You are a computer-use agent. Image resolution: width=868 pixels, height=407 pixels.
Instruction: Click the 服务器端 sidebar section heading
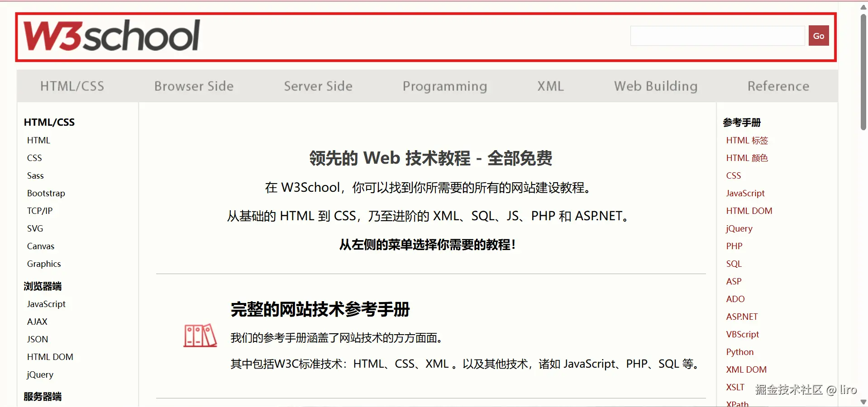43,397
